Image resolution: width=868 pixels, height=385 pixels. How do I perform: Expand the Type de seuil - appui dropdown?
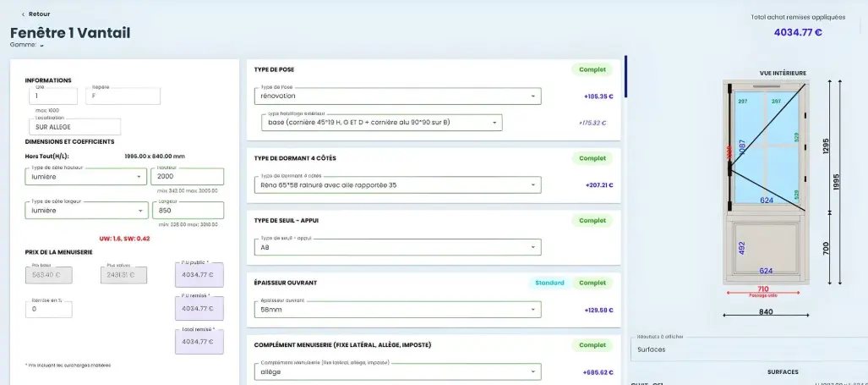[x=533, y=247]
